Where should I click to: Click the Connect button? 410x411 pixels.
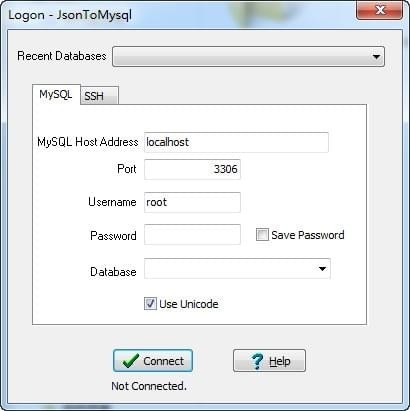click(153, 361)
